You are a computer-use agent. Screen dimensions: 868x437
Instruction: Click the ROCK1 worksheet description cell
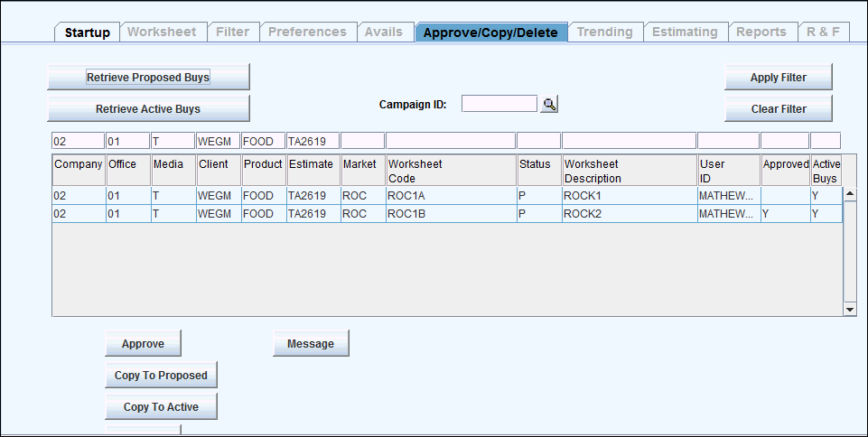click(x=630, y=196)
